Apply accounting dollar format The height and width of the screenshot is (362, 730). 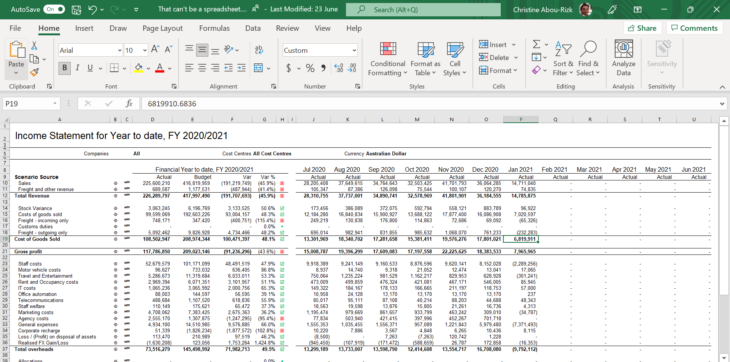[289, 68]
